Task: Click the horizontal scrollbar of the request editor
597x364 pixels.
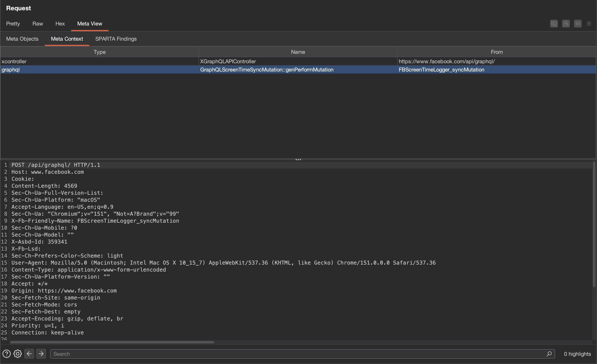Action: pos(112,342)
